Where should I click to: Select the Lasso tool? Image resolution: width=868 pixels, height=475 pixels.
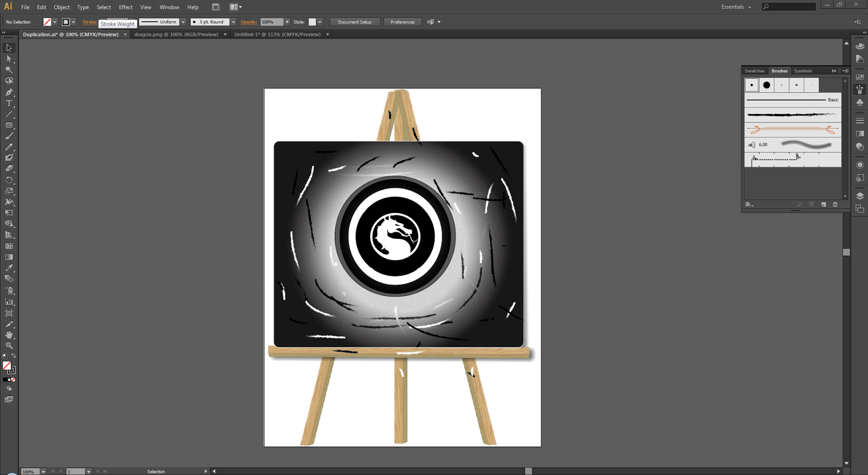click(9, 81)
